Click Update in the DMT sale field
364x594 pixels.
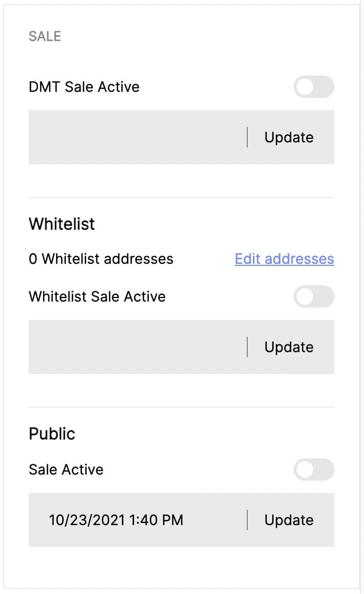(289, 137)
